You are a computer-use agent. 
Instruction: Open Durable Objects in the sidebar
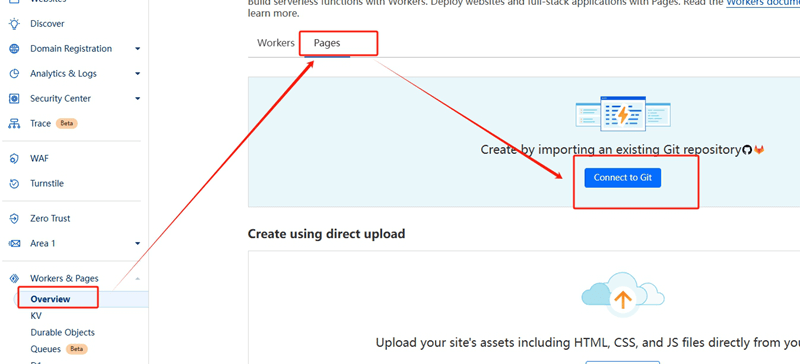point(62,332)
